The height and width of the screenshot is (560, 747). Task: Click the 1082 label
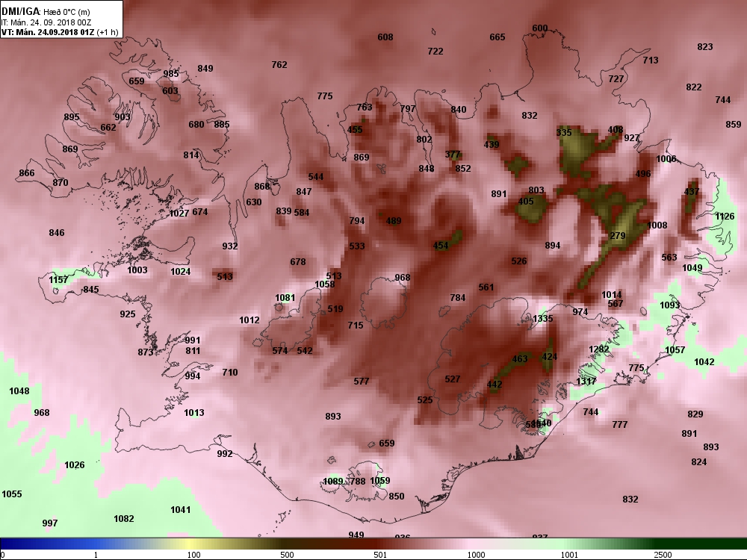(x=124, y=518)
